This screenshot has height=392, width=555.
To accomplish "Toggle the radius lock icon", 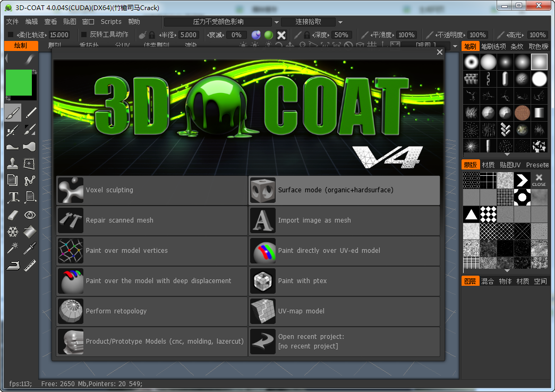I will coord(152,35).
